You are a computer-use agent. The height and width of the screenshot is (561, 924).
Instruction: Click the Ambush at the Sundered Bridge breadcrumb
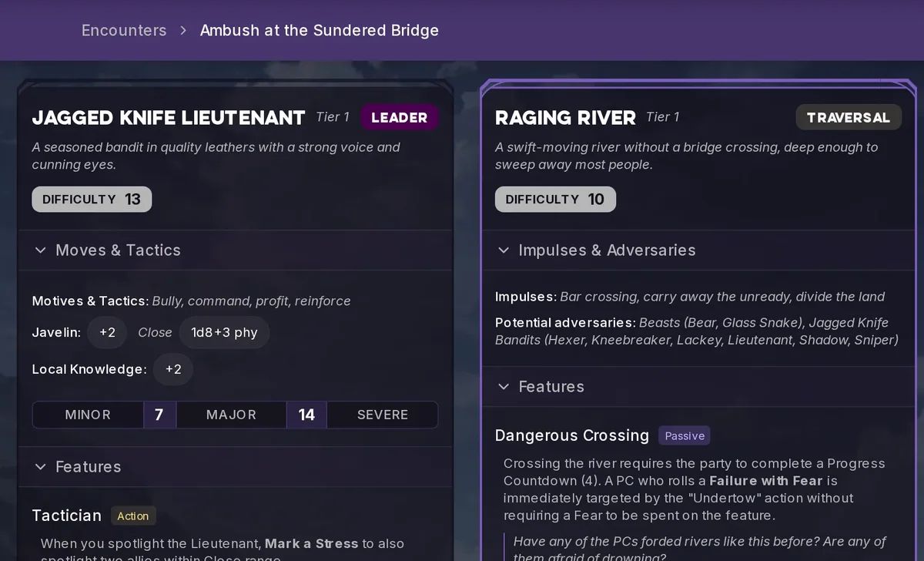(320, 30)
